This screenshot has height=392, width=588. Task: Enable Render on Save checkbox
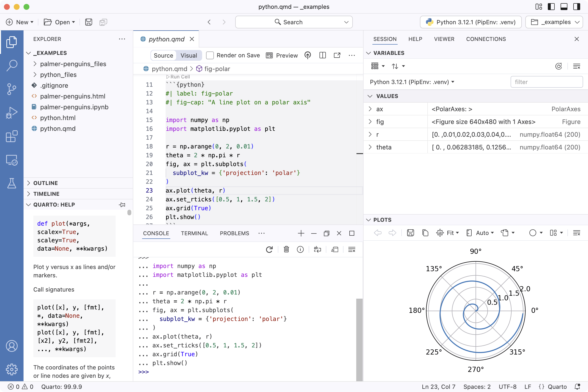click(210, 55)
